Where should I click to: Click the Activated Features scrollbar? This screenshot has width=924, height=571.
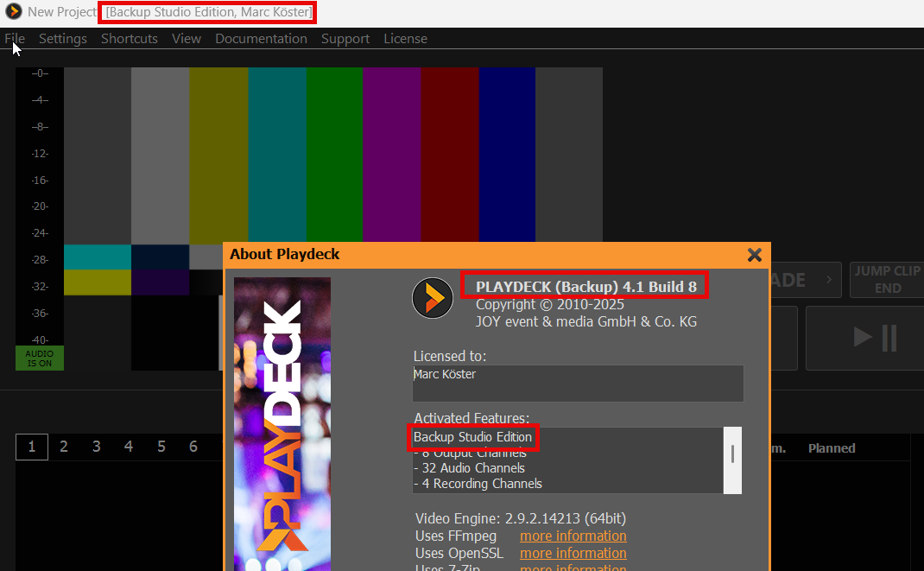732,460
